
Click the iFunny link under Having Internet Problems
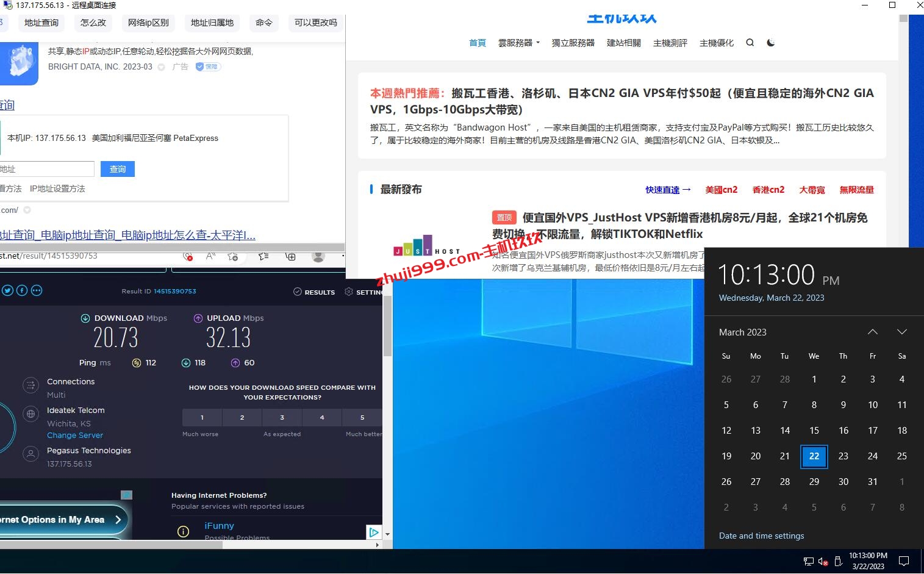219,526
